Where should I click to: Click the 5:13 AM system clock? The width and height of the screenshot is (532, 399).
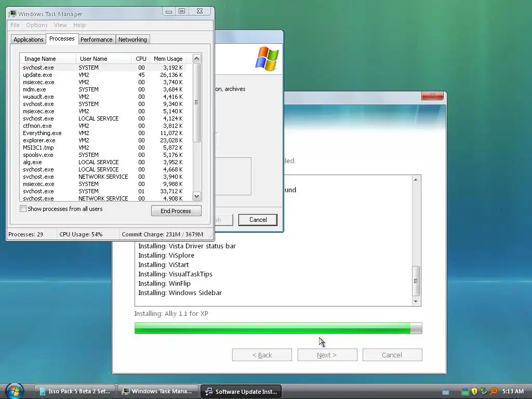[513, 391]
